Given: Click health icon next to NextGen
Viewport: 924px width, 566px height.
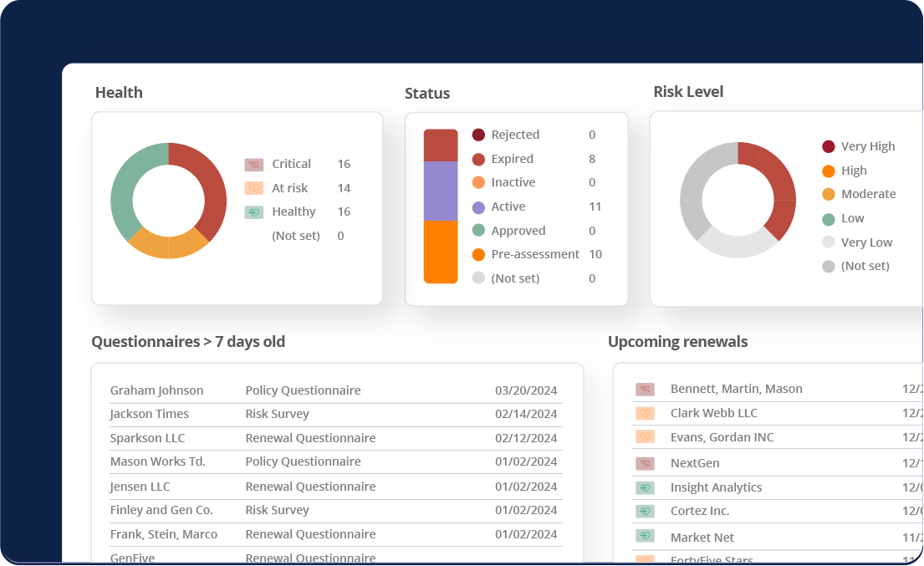Looking at the screenshot, I should coord(645,463).
